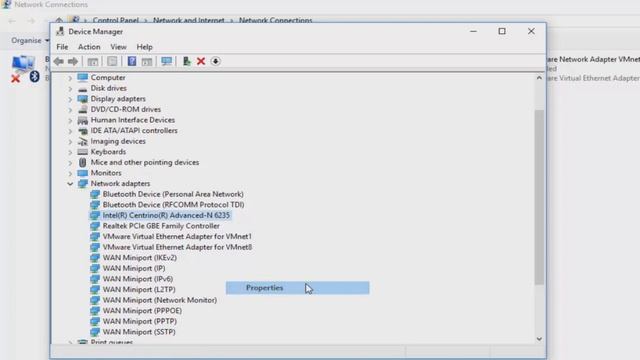Screen dimensions: 640x360
Task: Open the View menu
Action: click(x=118, y=47)
